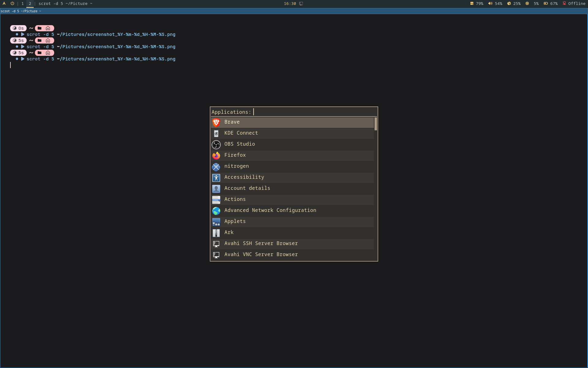
Task: Switch to workspace 2
Action: tap(30, 4)
